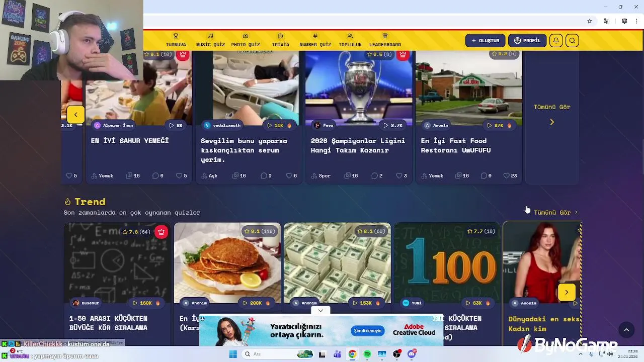Open En İyi Fast Food Restoranı quiz
The image size is (644, 362).
click(x=456, y=145)
